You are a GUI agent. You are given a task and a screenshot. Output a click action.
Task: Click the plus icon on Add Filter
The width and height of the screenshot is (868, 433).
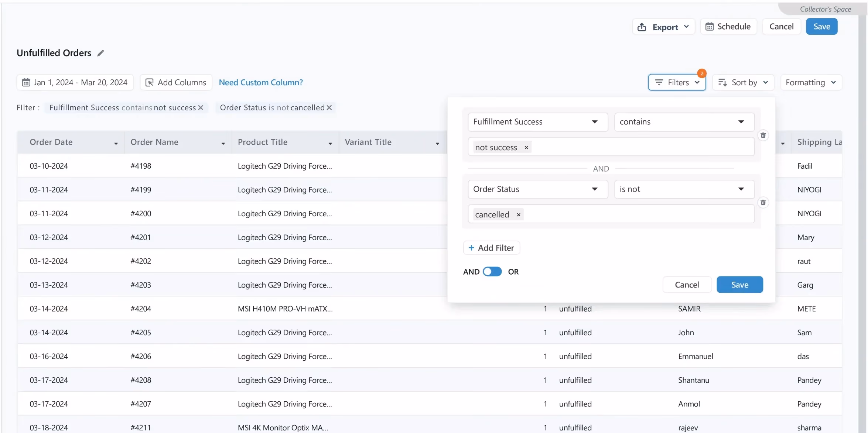(x=471, y=248)
